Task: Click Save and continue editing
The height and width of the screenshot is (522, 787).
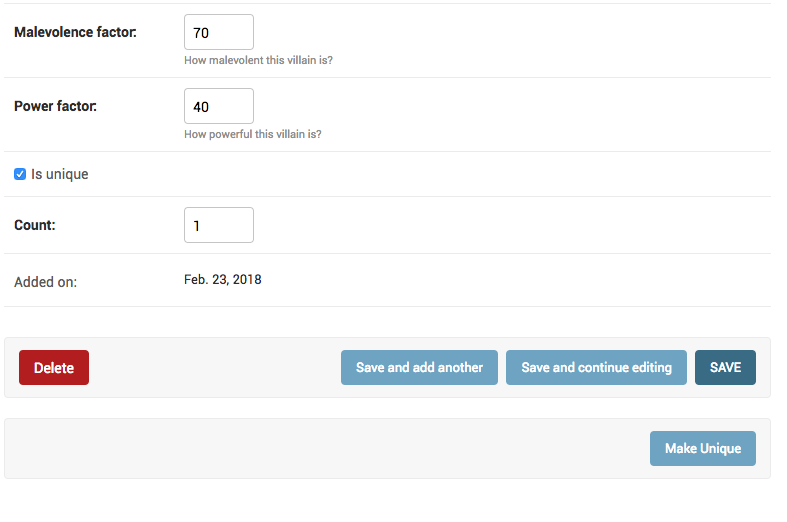Action: pos(596,367)
